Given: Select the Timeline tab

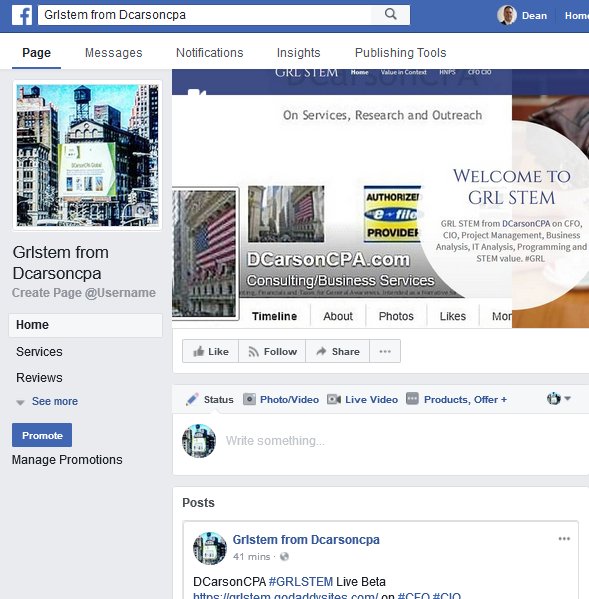Looking at the screenshot, I should coord(275,316).
